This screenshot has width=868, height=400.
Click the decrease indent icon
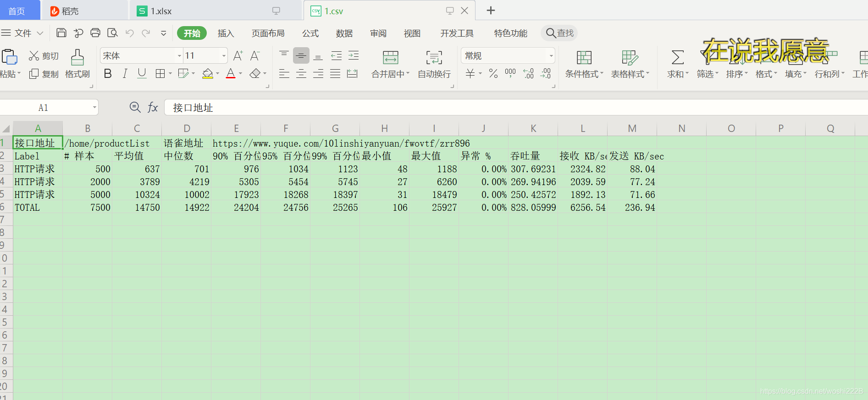336,56
